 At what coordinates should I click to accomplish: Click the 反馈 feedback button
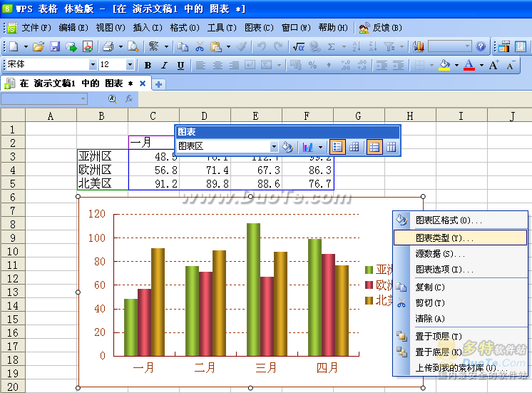tap(375, 28)
